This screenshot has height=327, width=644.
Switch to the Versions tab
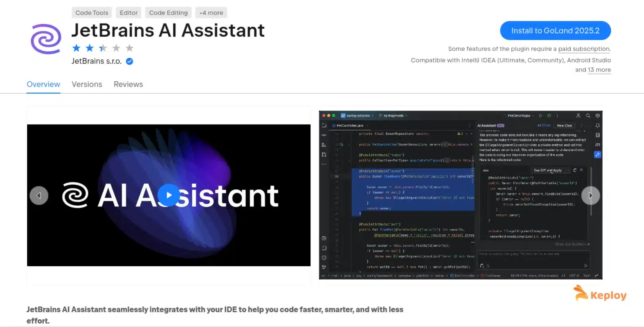pos(87,84)
